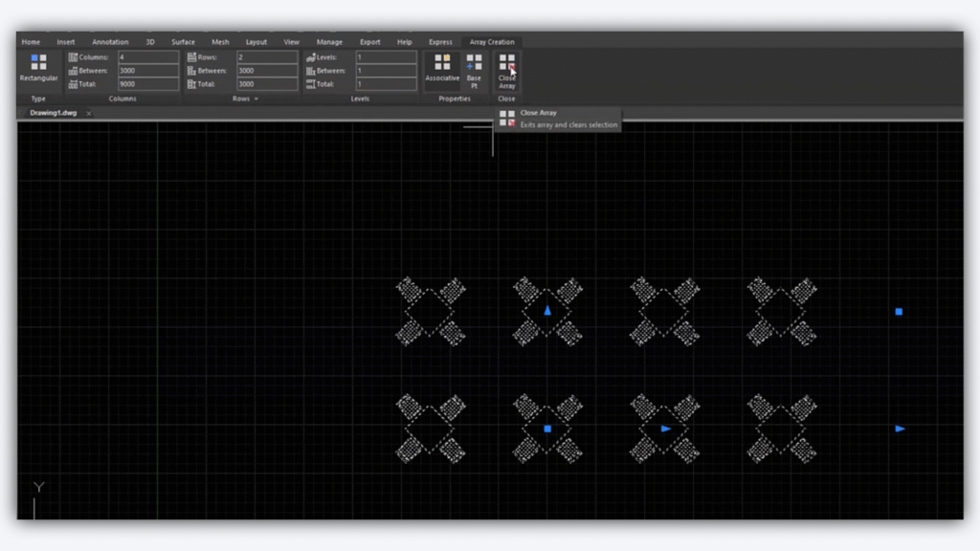The image size is (980, 551).
Task: Open the Home ribbon tab
Action: [31, 41]
